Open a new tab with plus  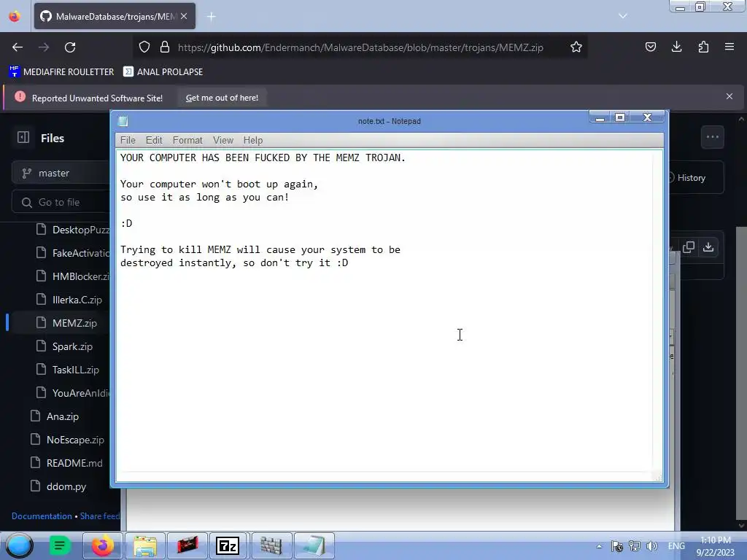click(211, 17)
